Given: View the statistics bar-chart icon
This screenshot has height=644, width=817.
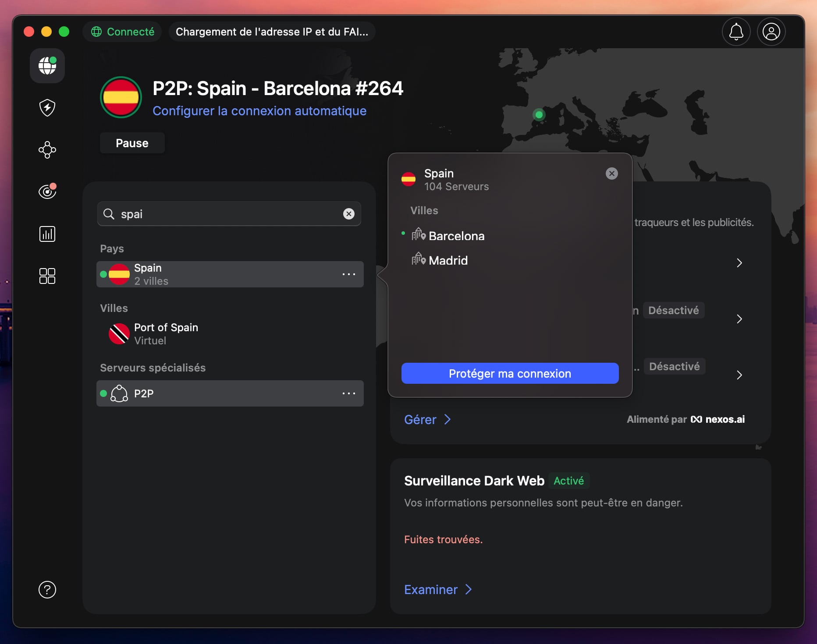Looking at the screenshot, I should pos(47,234).
